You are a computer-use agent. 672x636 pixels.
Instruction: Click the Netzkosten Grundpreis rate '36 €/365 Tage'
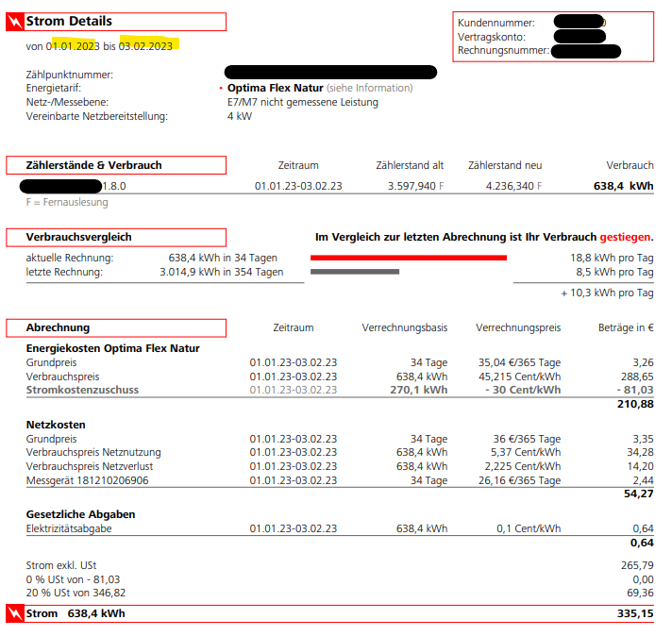527,439
